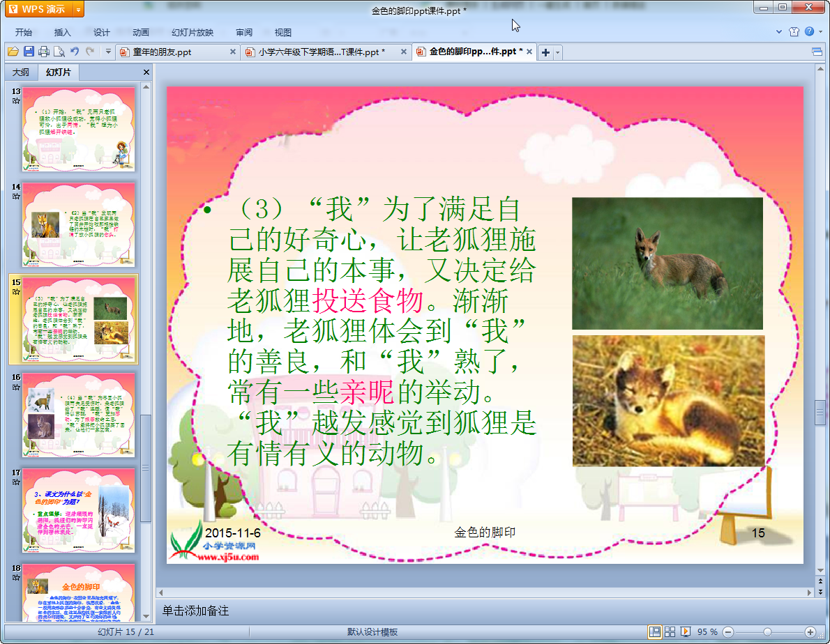Click next slide double-arrow button
The width and height of the screenshot is (830, 644).
click(820, 592)
